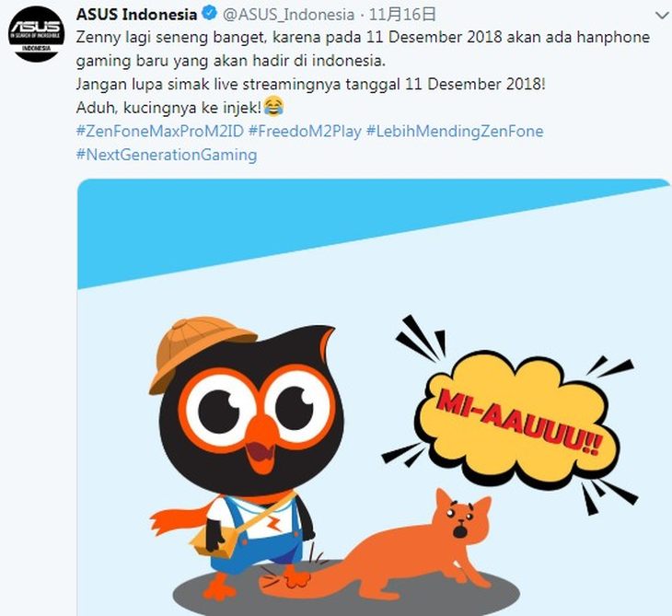
Task: Click the laughing-crying emoji in tweet
Action: click(x=273, y=107)
